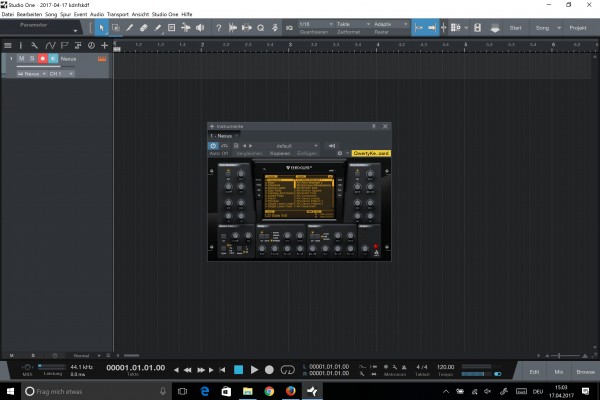Open the Nexus instrument keyboard icon
Screen dimensions: 600x400
pyautogui.click(x=102, y=59)
